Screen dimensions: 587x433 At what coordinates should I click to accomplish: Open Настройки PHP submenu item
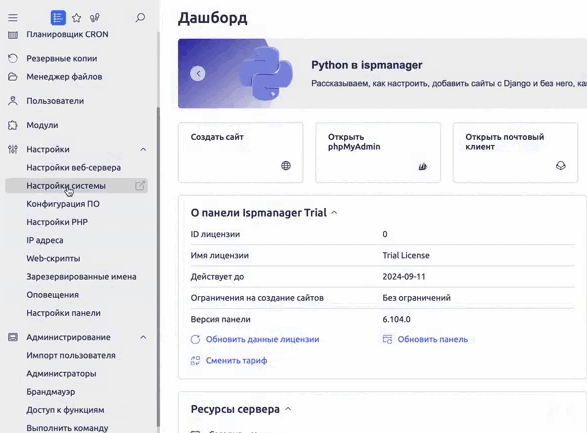57,222
